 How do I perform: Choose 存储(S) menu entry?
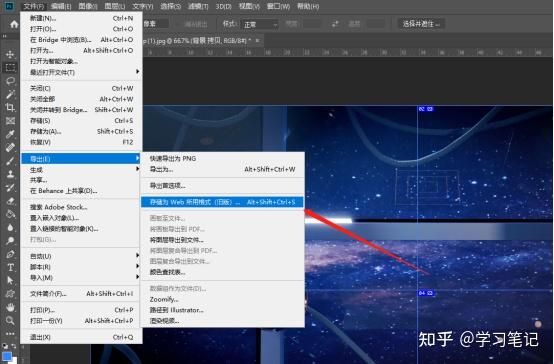coord(82,121)
